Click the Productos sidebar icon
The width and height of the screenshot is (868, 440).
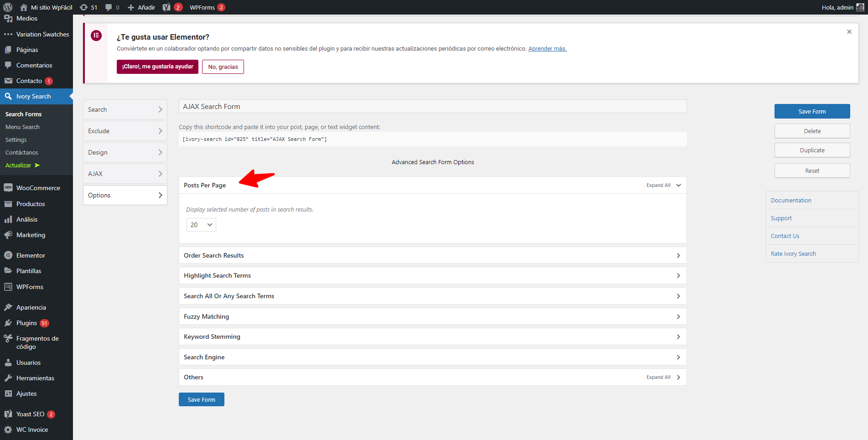pyautogui.click(x=8, y=204)
